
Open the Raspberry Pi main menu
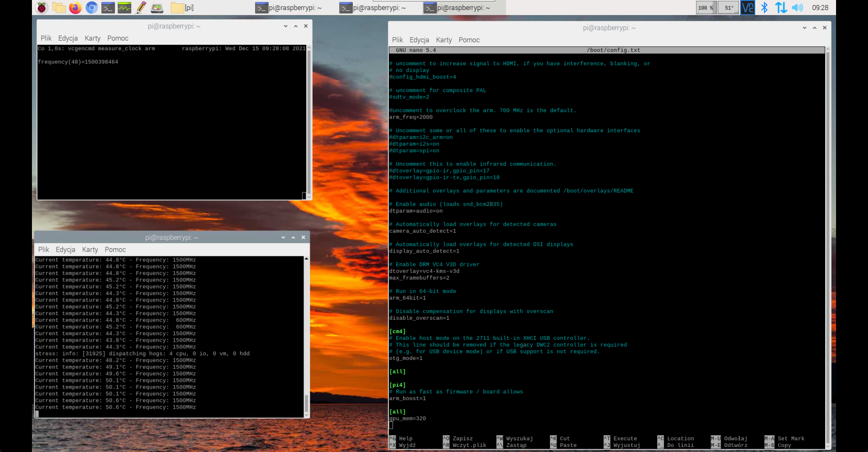[x=42, y=7]
